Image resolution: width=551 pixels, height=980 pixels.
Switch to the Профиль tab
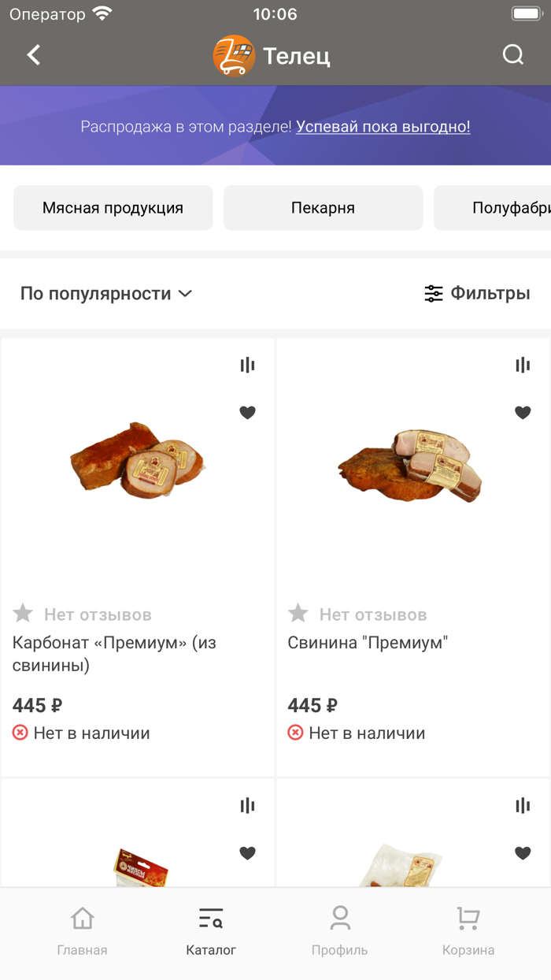tap(339, 931)
